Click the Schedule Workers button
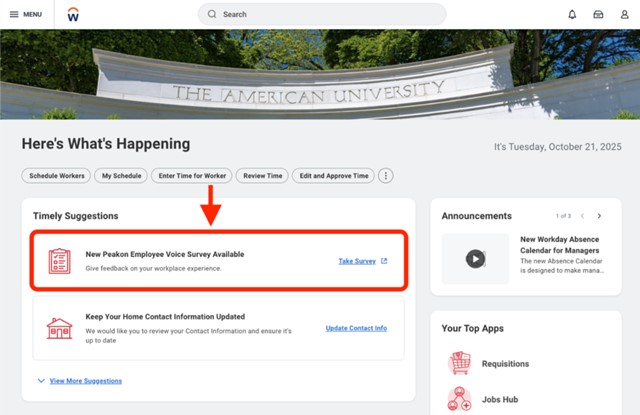Screen dimensions: 640x415 56,176
